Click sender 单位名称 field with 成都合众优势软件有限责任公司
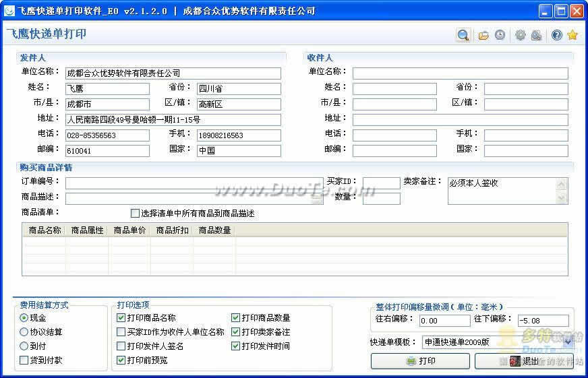Image resolution: width=588 pixels, height=378 pixels. pyautogui.click(x=173, y=73)
